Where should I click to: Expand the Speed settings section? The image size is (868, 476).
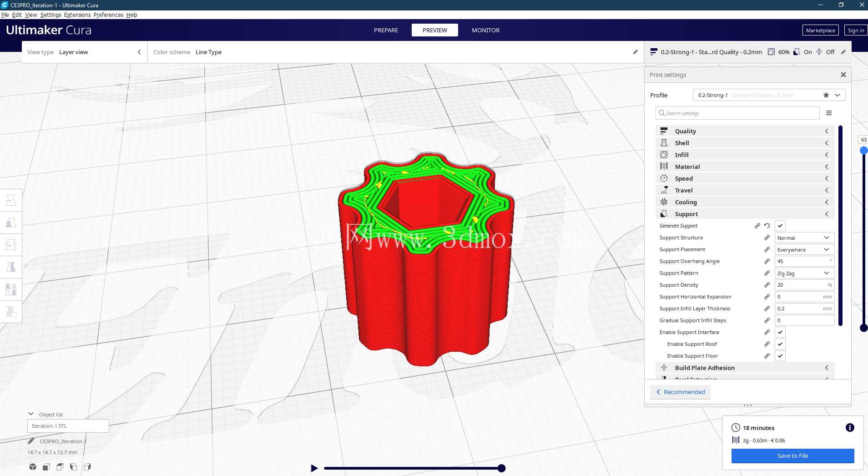point(745,178)
